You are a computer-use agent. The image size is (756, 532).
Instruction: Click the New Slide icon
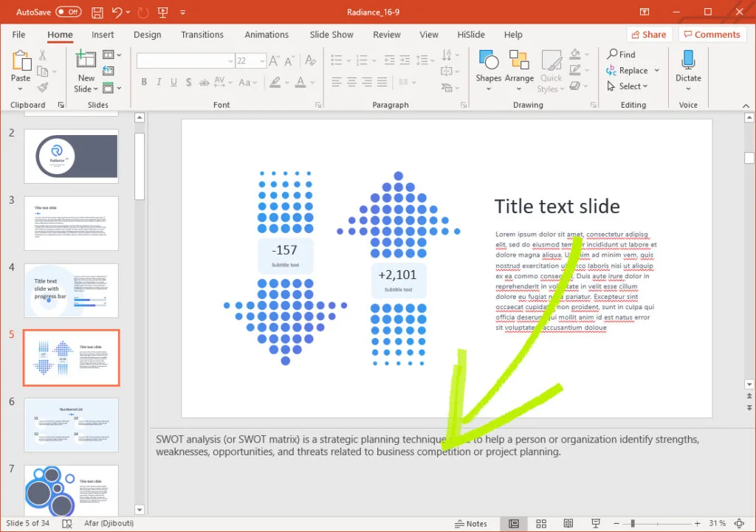click(x=86, y=60)
